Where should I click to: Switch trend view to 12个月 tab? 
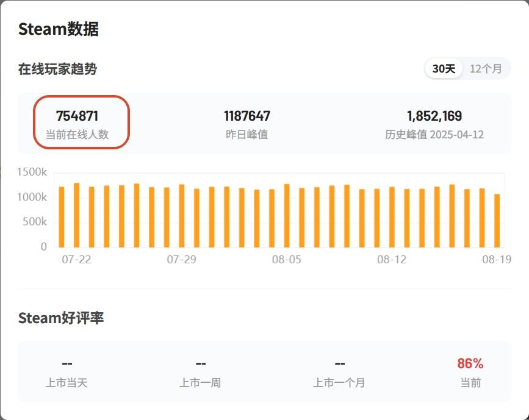486,69
